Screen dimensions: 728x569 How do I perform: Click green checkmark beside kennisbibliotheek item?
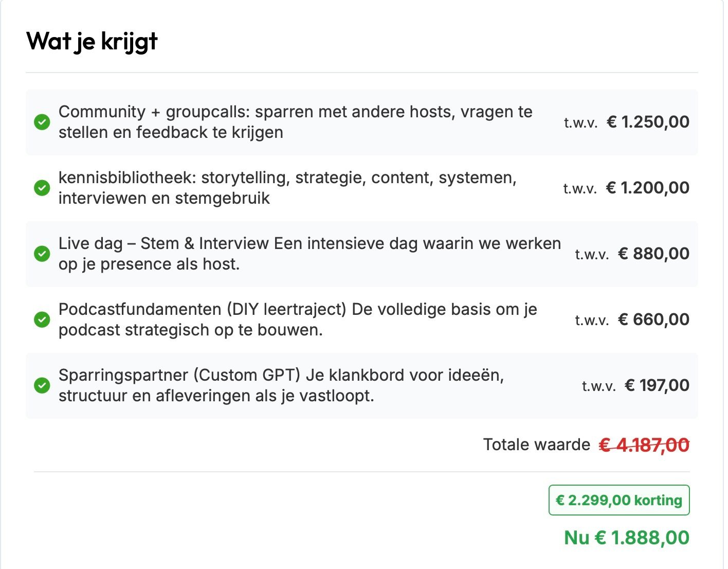42,188
